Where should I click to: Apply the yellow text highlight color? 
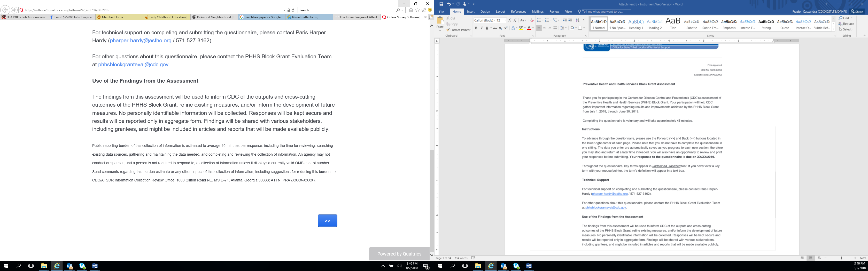coord(521,28)
